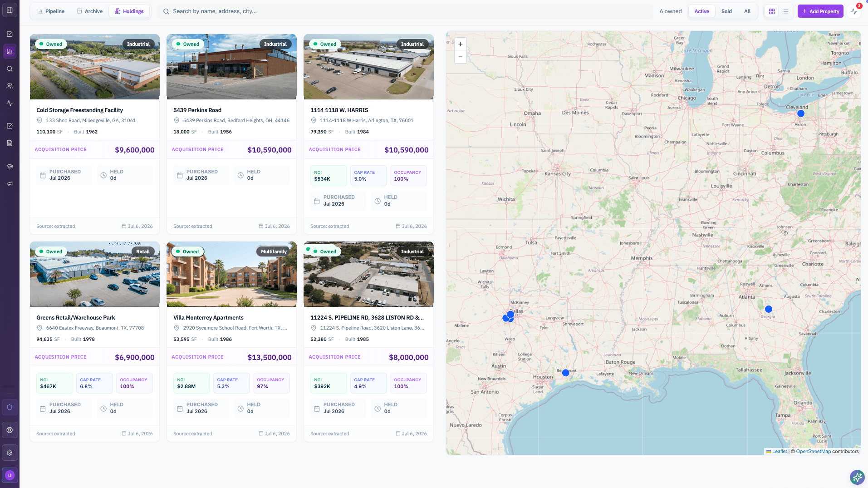Click Cap Rate 6.8% on Greens card
868x488 pixels.
[x=94, y=383]
